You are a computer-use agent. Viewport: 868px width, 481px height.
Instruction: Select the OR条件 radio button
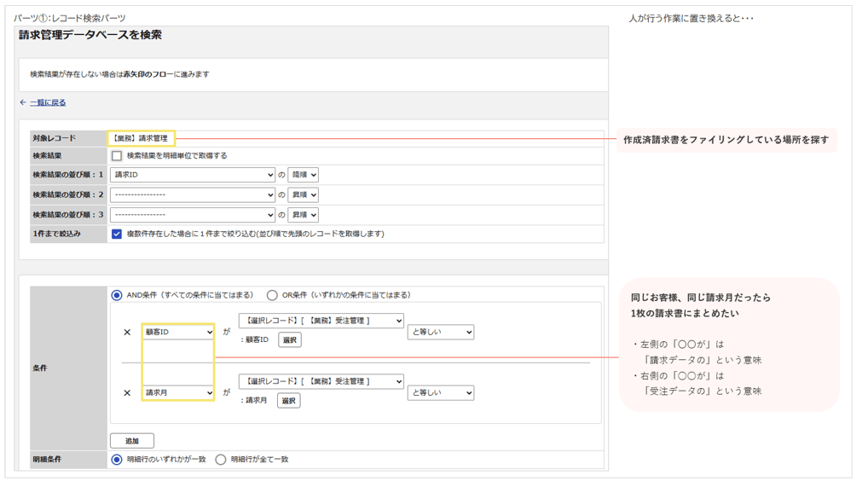tap(272, 295)
